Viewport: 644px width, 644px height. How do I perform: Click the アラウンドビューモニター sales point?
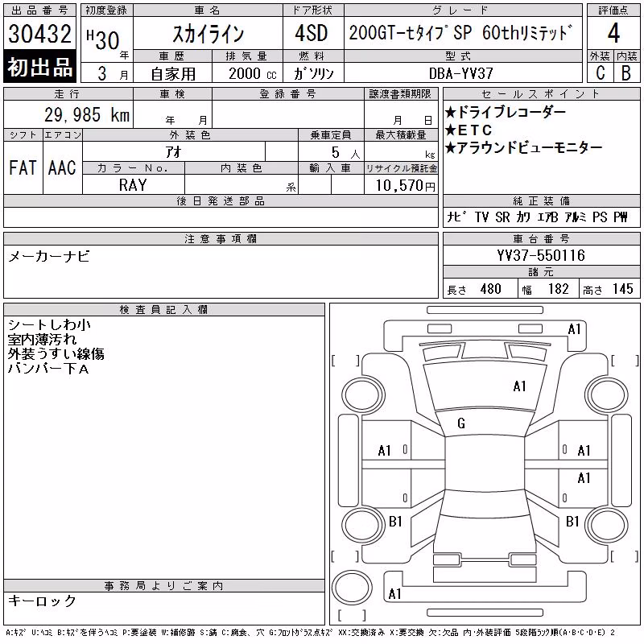click(524, 147)
